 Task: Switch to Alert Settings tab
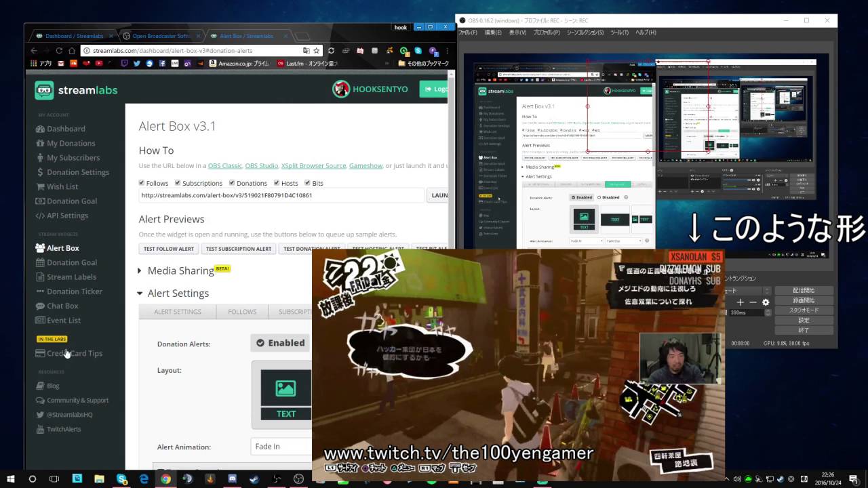[x=178, y=312]
